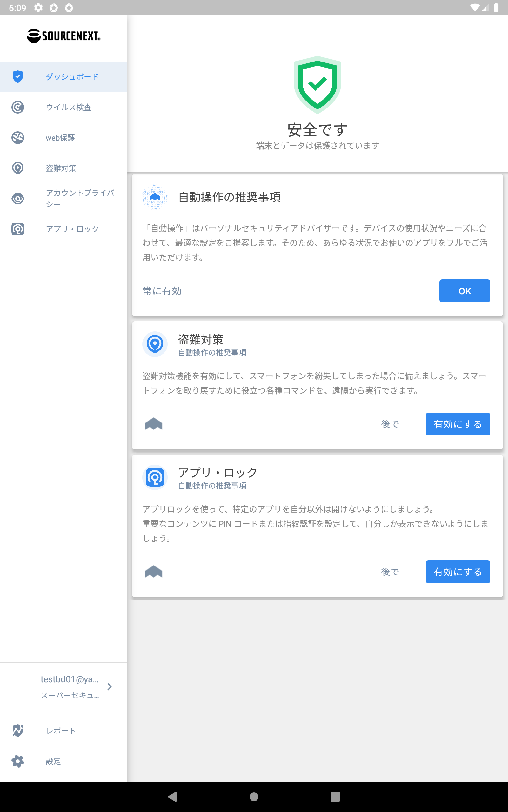Click the Wi-Fi status bar icon
Viewport: 508px width, 812px height.
(x=475, y=8)
